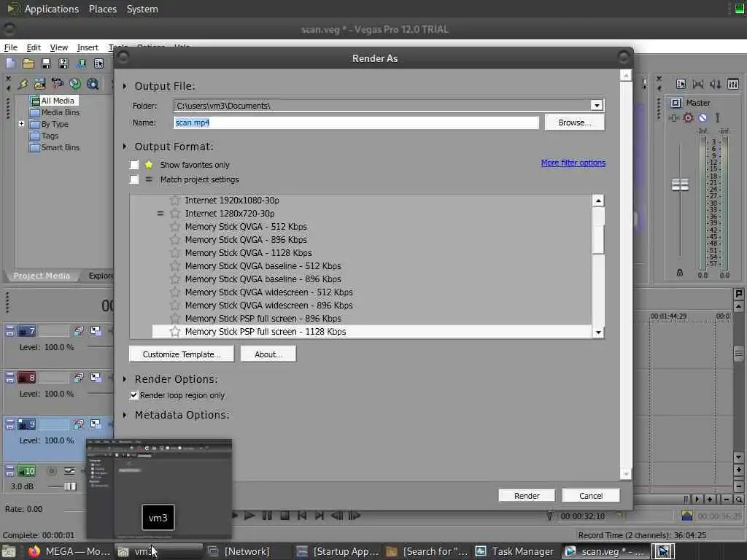Click the Master mute icon

[703, 117]
